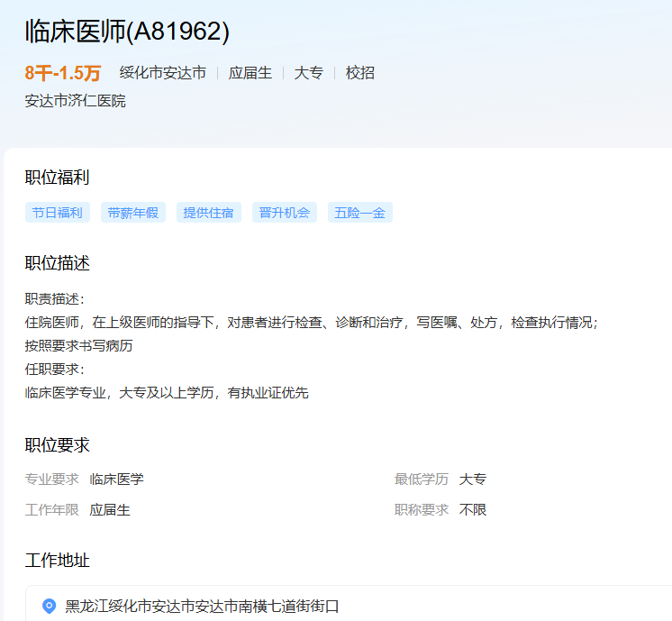
Task: Click the 绥化市安达市 location in the header
Action: point(163,73)
